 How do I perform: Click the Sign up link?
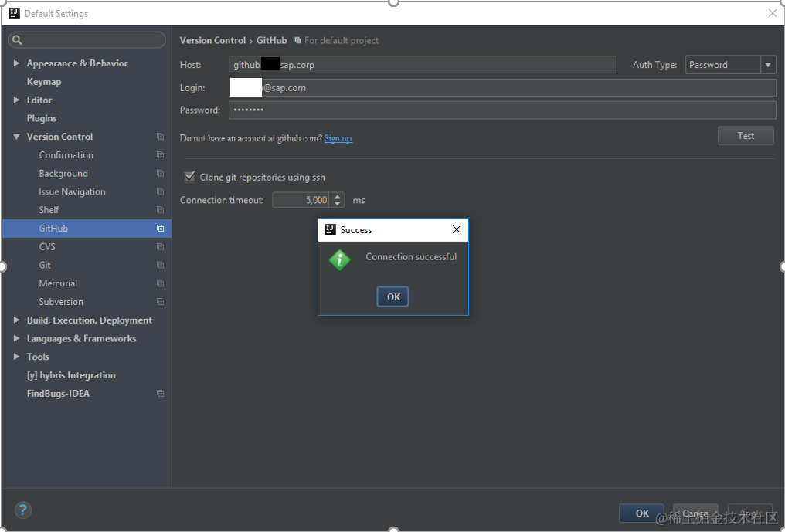pyautogui.click(x=338, y=138)
